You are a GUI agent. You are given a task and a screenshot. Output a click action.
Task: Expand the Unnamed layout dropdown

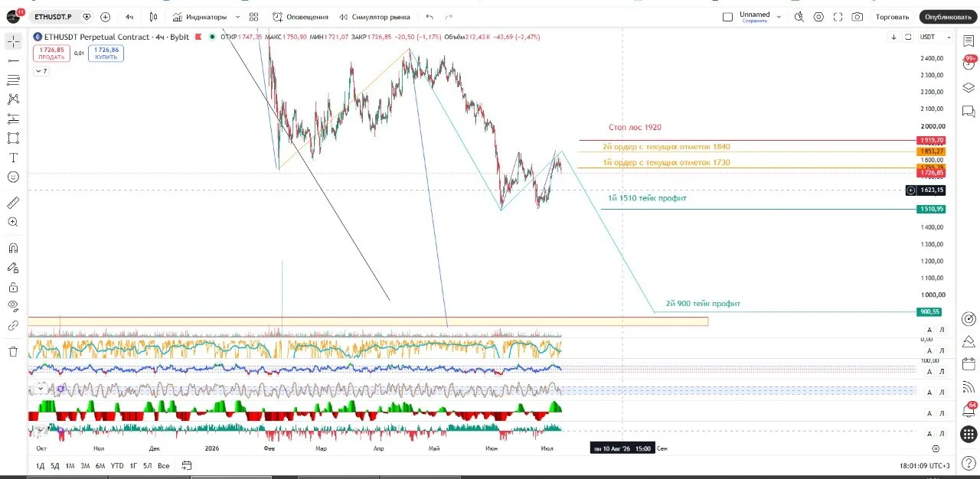779,16
